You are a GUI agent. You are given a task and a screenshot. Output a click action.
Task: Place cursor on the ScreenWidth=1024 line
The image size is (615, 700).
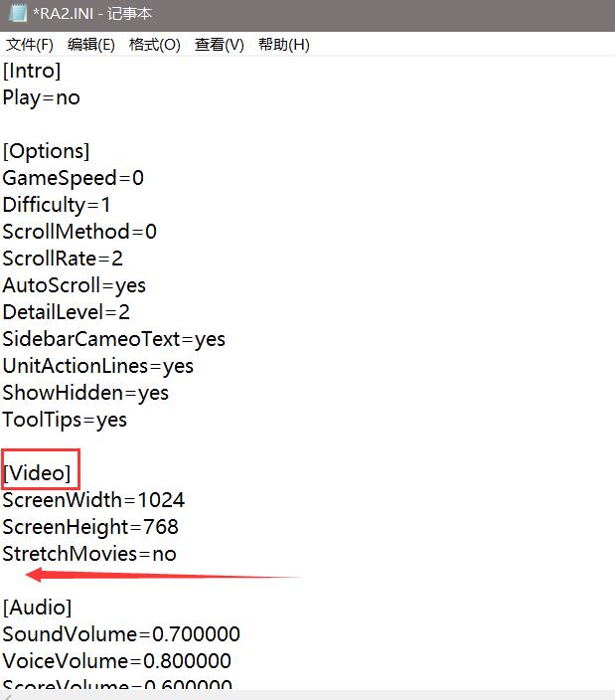coord(93,500)
